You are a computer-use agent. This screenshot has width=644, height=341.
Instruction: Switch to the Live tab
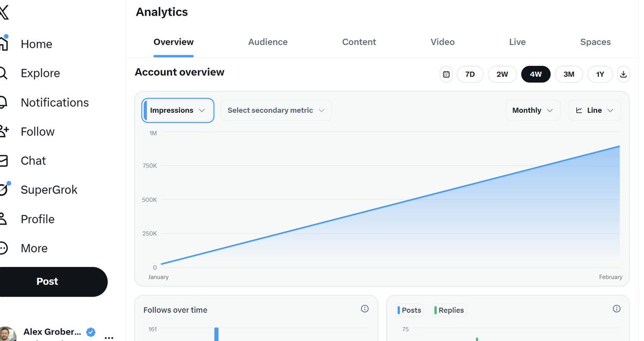pos(517,42)
